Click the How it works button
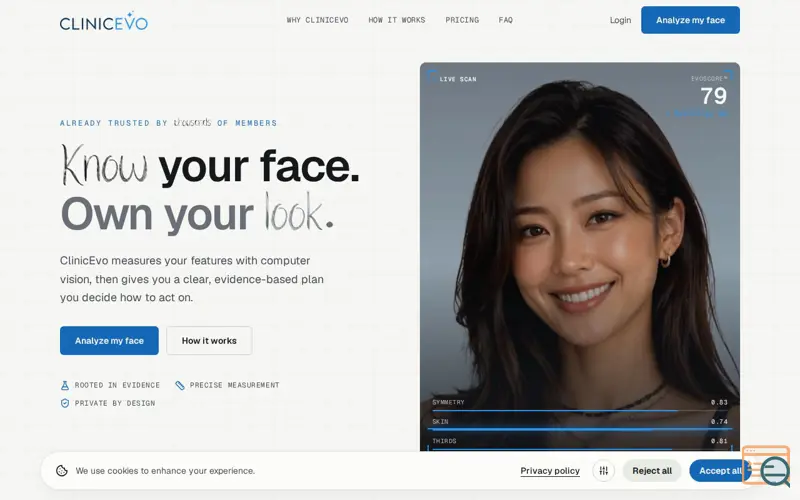 tap(209, 340)
